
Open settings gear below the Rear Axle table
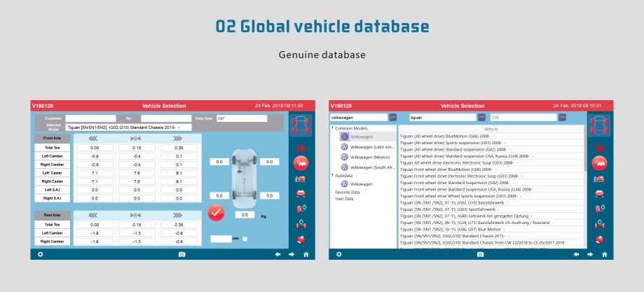pos(40,254)
